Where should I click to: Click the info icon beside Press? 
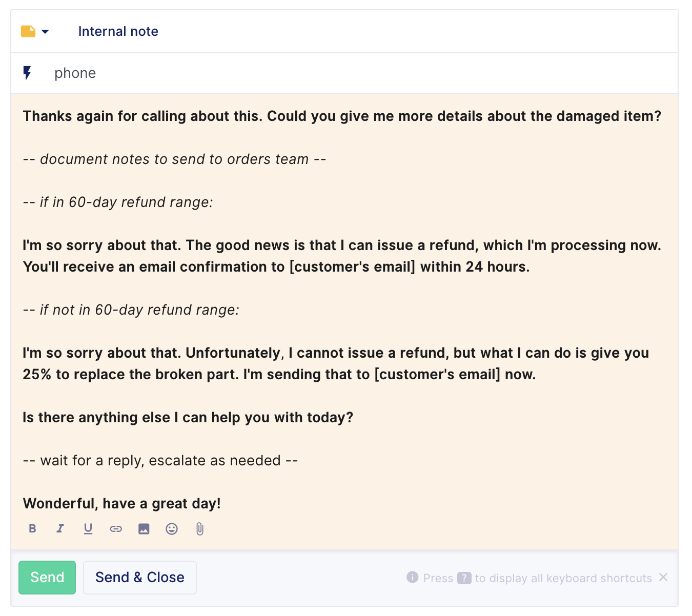pyautogui.click(x=413, y=578)
